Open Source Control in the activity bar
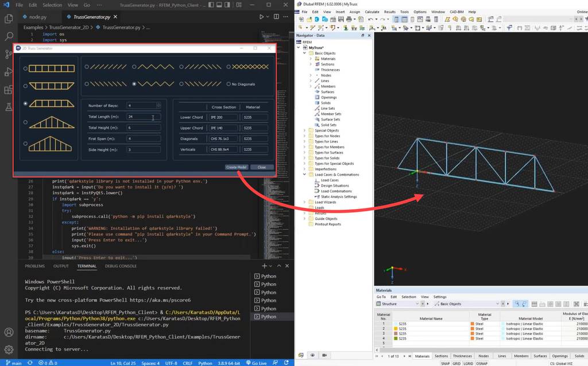Image resolution: width=588 pixels, height=366 pixels. (x=9, y=54)
